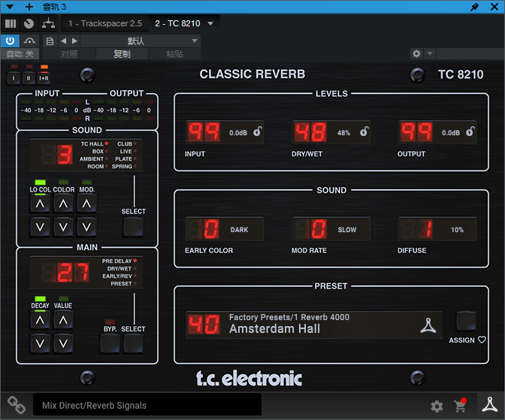Click the ASSIGN heart favorite icon
The width and height of the screenshot is (505, 420).
pos(482,340)
